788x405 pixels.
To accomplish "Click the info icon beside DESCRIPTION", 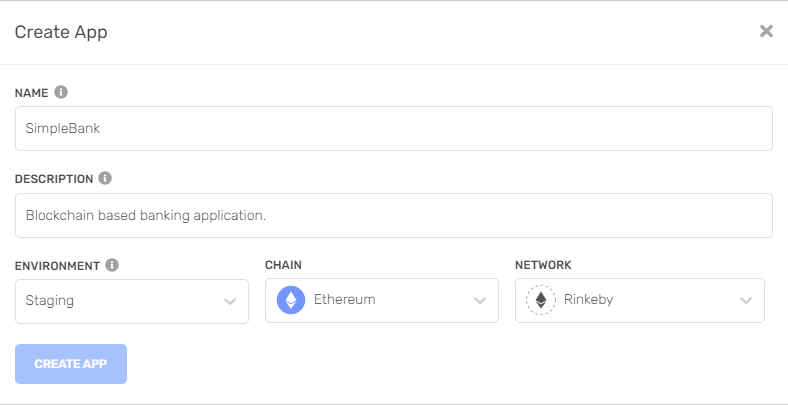I will point(105,178).
